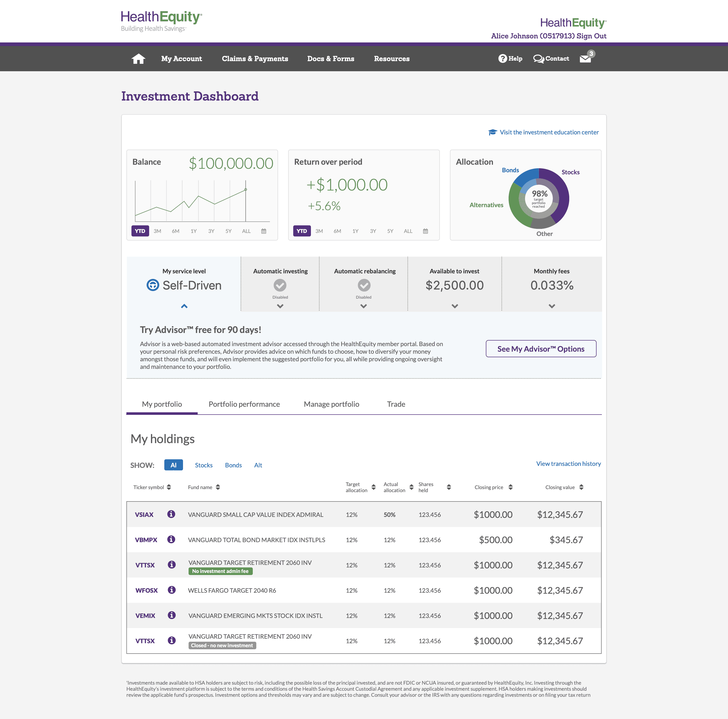Open the Claims & Payments menu
This screenshot has height=719, width=728.
(255, 59)
